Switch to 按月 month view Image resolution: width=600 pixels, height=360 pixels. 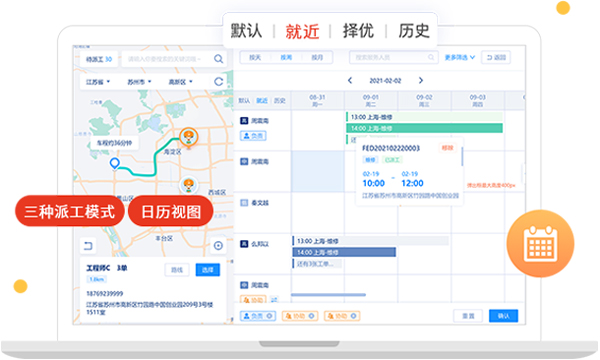click(x=317, y=57)
